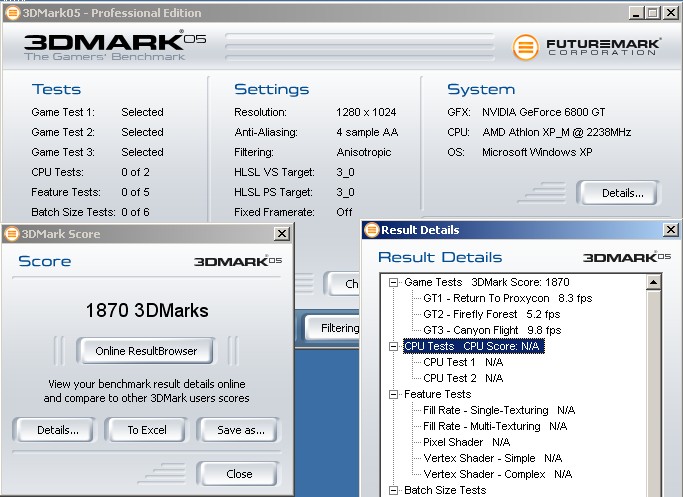Maximize the 3DMark05 main window
The image size is (683, 497).
(x=651, y=13)
